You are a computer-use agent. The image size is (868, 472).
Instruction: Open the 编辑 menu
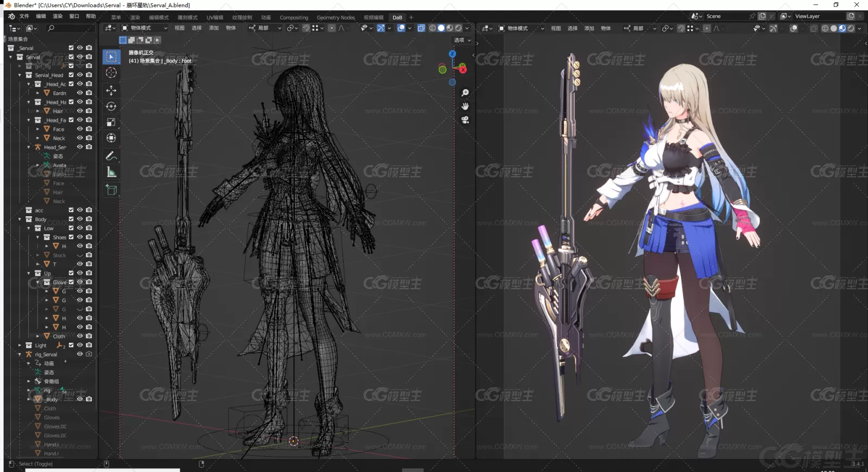pos(41,16)
